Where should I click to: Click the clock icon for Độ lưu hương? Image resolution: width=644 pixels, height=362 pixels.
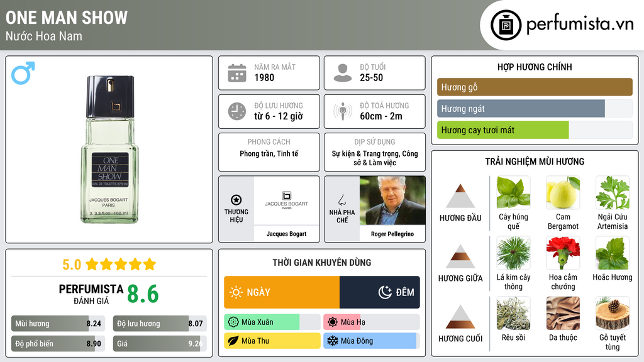pos(237,111)
